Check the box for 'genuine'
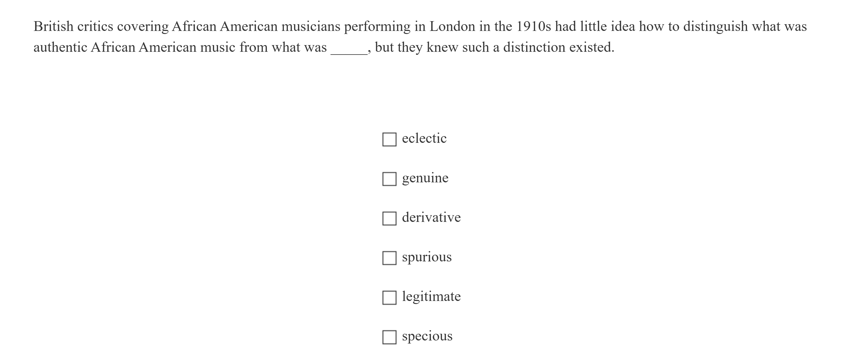The width and height of the screenshot is (868, 353). tap(389, 179)
